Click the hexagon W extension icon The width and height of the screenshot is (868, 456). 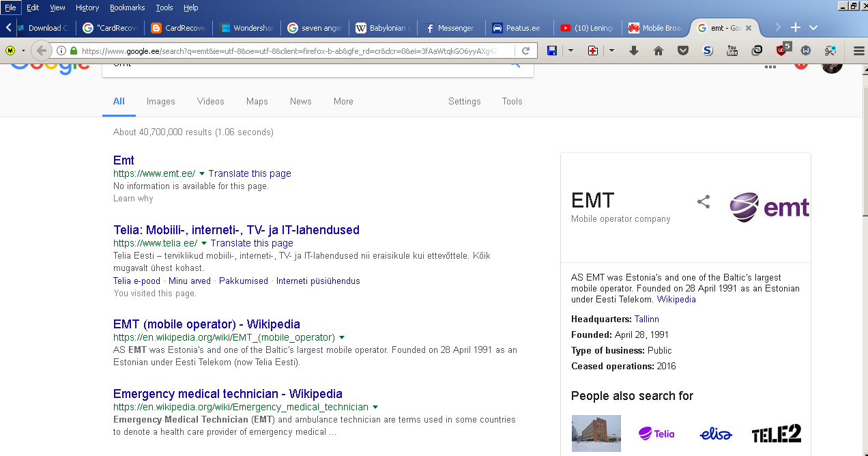[806, 51]
